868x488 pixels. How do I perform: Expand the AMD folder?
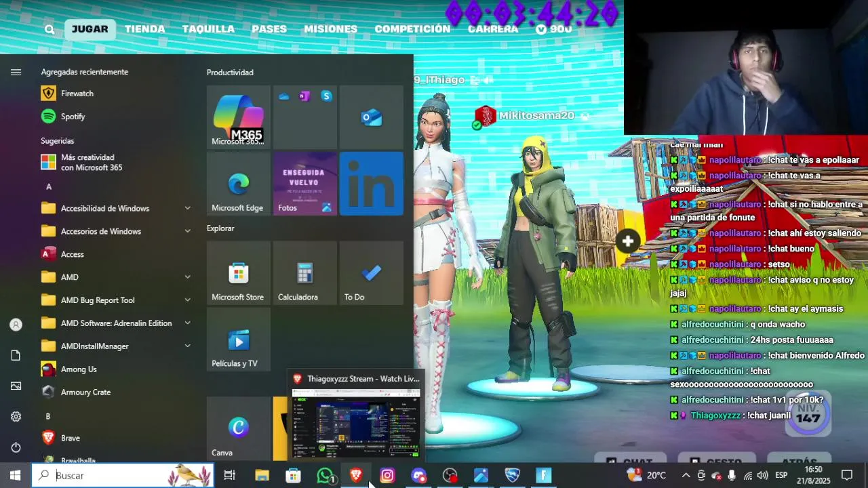115,277
